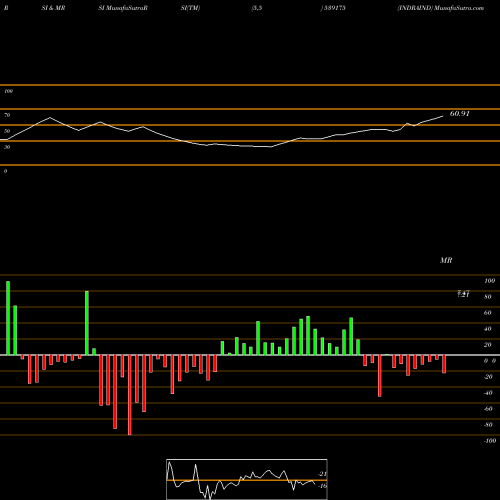
Task: Click the MR axis label 40
Action: [x=488, y=329]
